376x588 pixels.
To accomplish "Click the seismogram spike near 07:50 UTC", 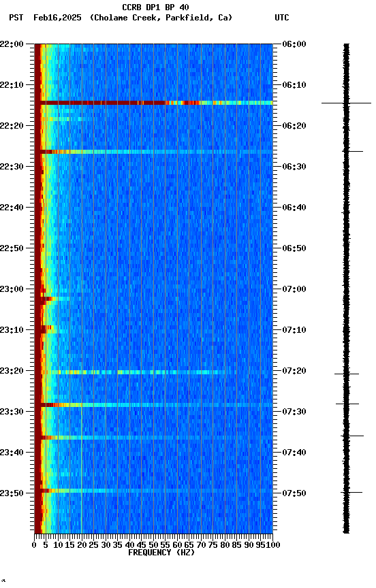I will tap(351, 492).
